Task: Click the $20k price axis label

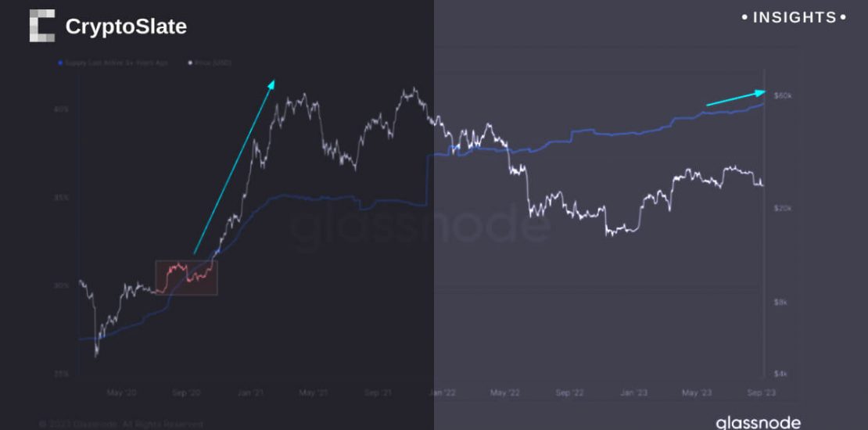Action: tap(783, 208)
